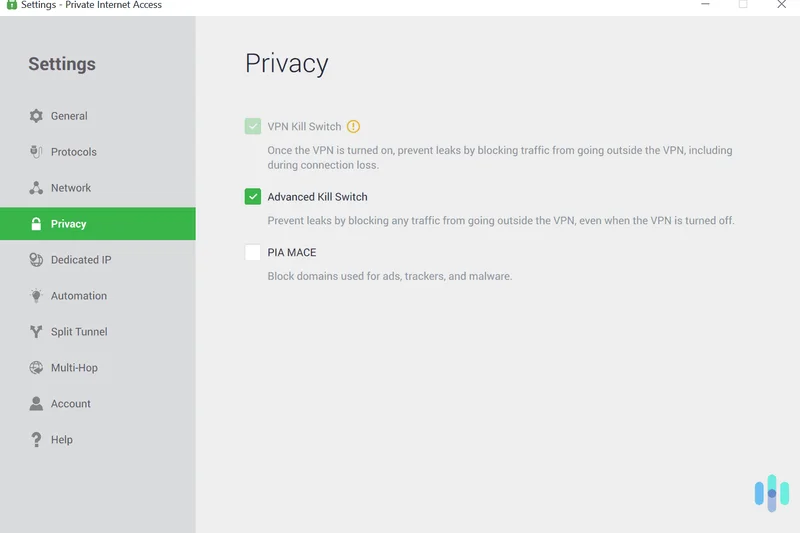Screen dimensions: 800x533
Task: Click the Protocols plug icon
Action: tap(36, 151)
